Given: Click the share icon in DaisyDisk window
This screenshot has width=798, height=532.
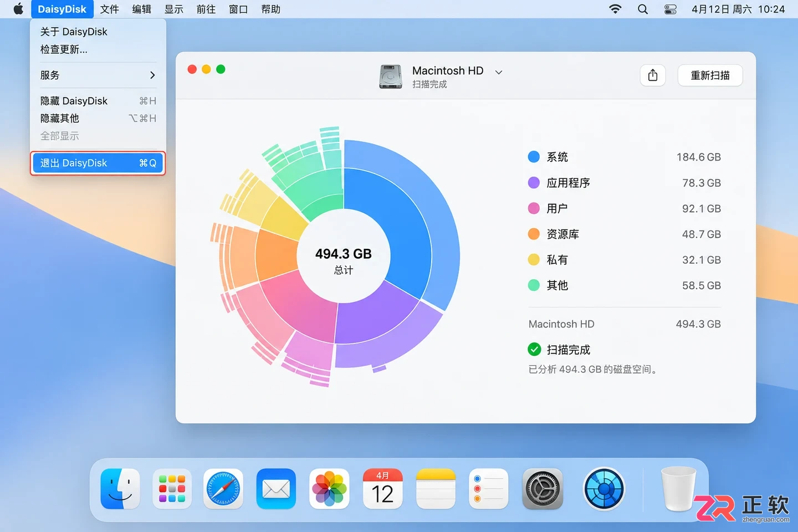Looking at the screenshot, I should point(653,75).
